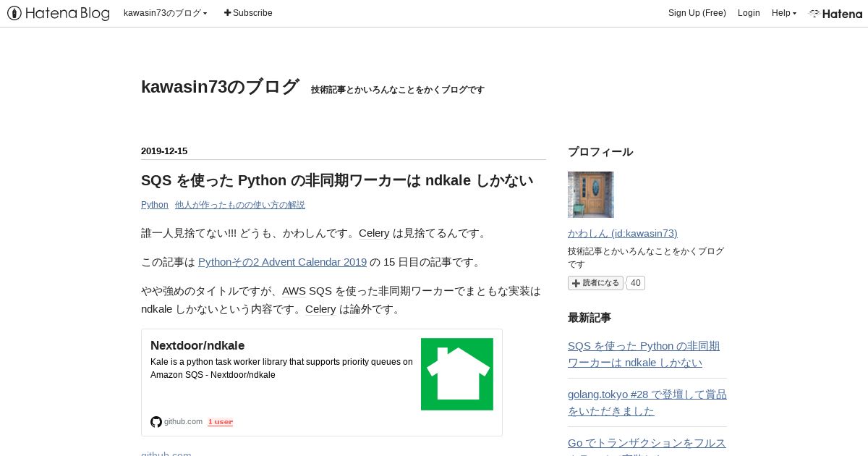Select the 他人が作ったものの使い方の解説 category tag
Image resolution: width=868 pixels, height=456 pixels.
point(240,205)
